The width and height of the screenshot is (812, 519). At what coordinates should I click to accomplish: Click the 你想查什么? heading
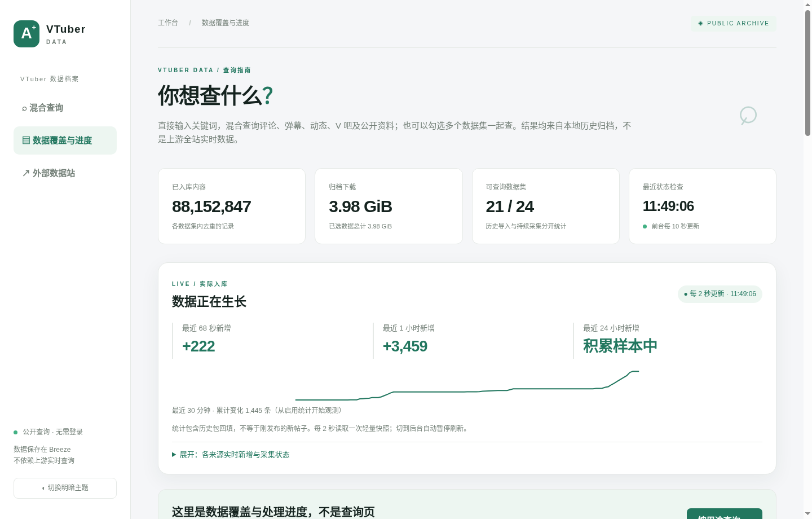pos(215,95)
